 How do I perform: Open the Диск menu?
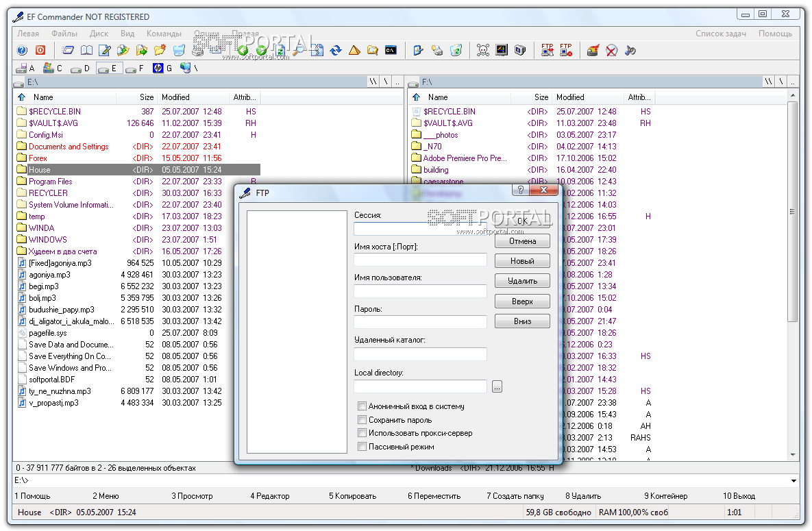(99, 33)
